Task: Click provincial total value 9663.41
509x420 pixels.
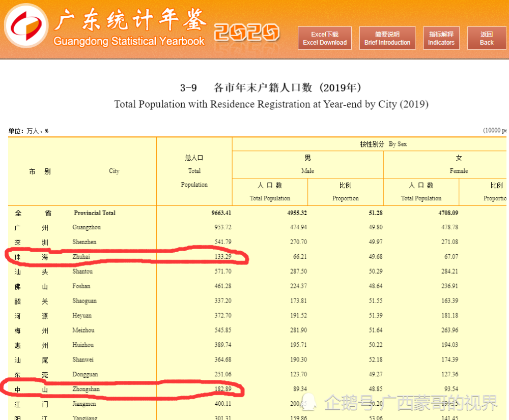Action: (221, 213)
